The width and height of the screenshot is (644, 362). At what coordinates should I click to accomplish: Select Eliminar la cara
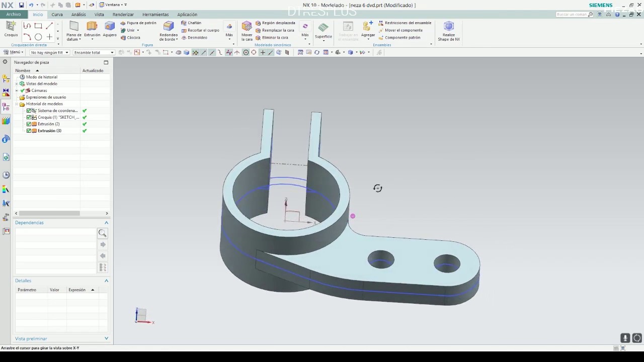pos(272,37)
